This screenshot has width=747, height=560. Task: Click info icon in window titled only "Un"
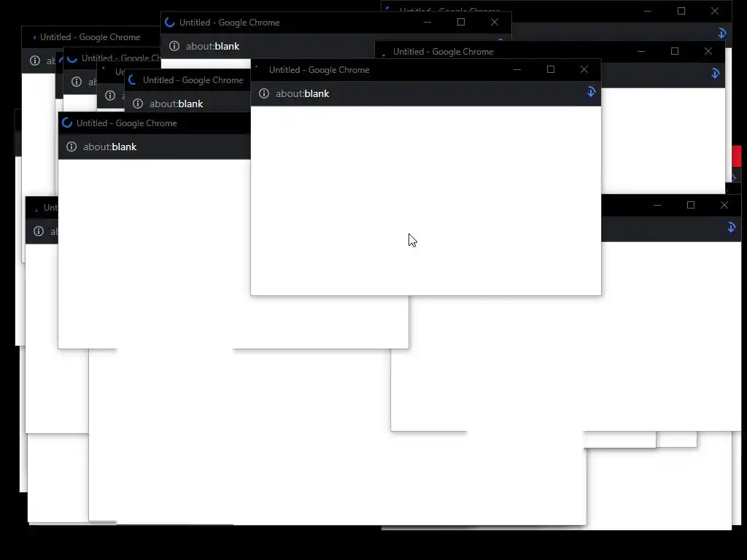pos(110,96)
